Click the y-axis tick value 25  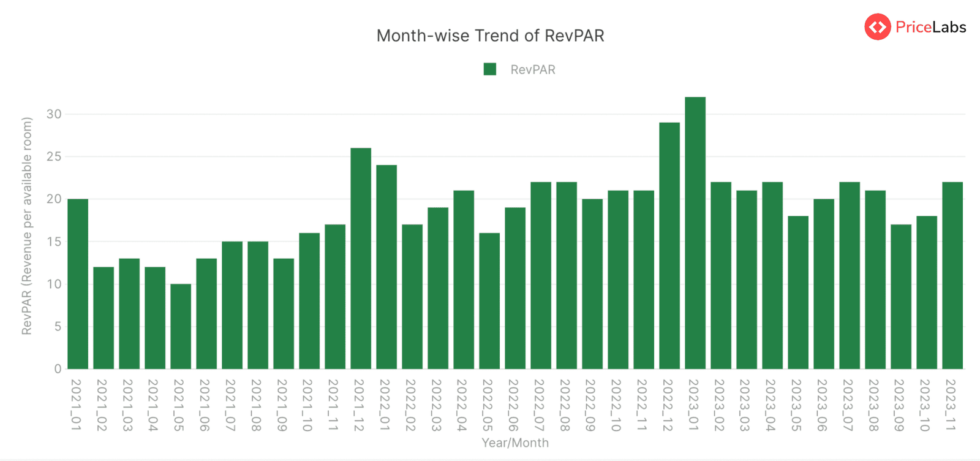pyautogui.click(x=54, y=156)
